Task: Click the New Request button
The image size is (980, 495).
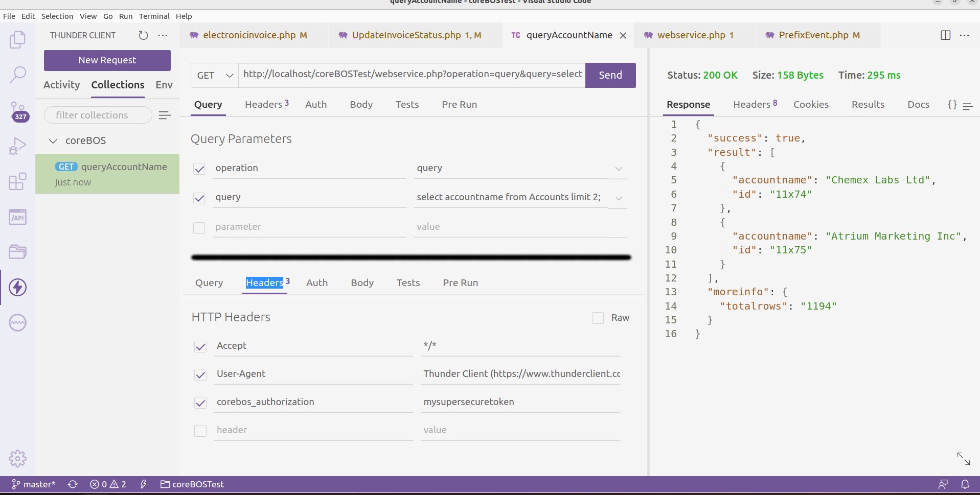Action: (107, 60)
